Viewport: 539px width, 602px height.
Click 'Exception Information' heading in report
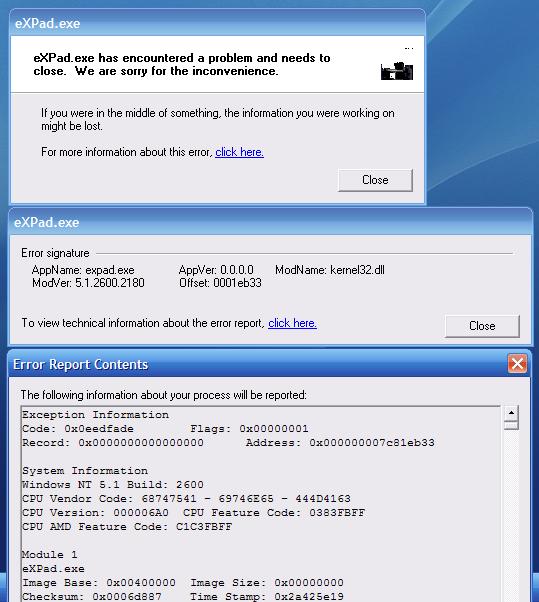point(95,415)
